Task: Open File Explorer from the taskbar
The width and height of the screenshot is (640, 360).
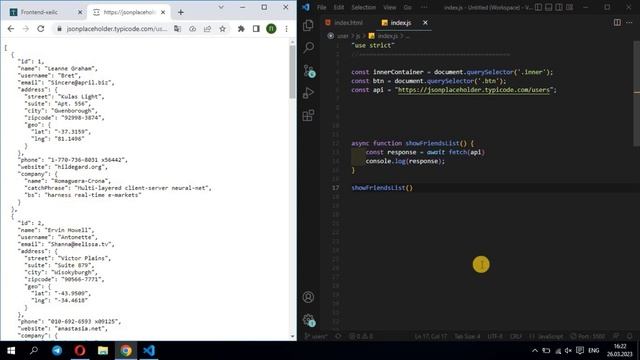Action: coord(103,351)
